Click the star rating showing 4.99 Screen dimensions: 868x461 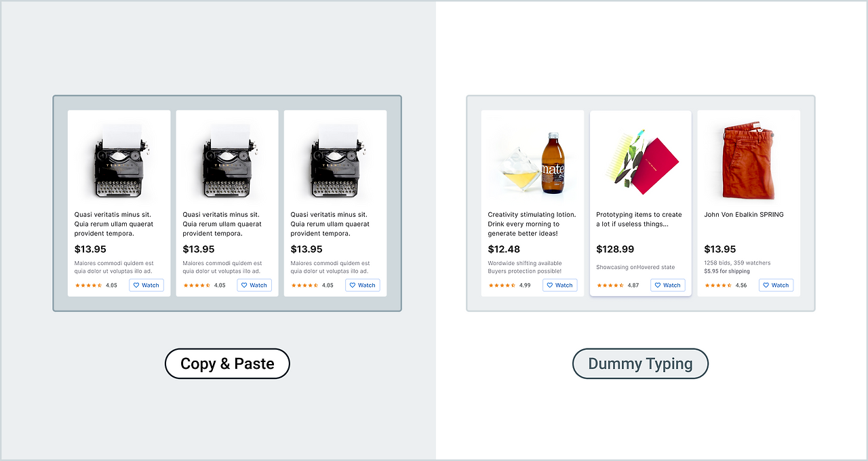click(502, 285)
